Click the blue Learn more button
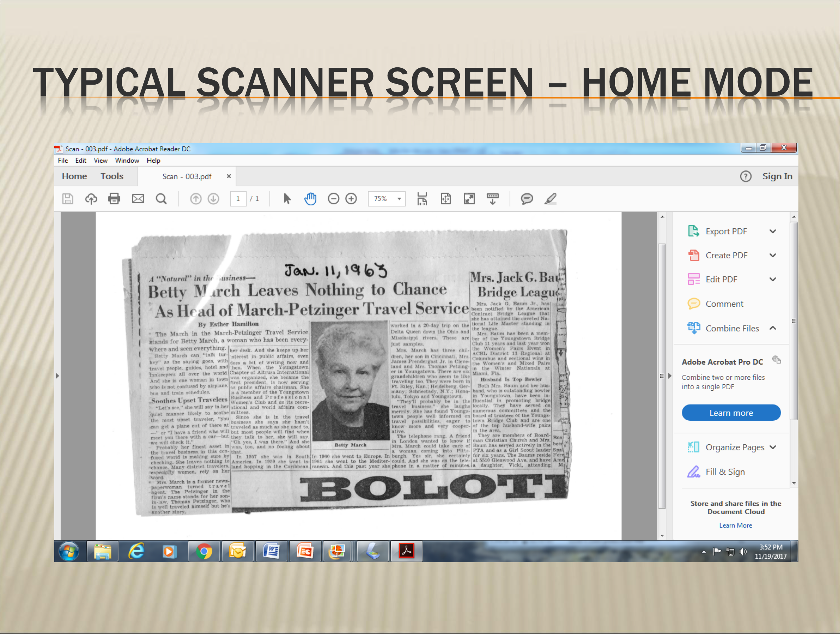 pyautogui.click(x=731, y=413)
